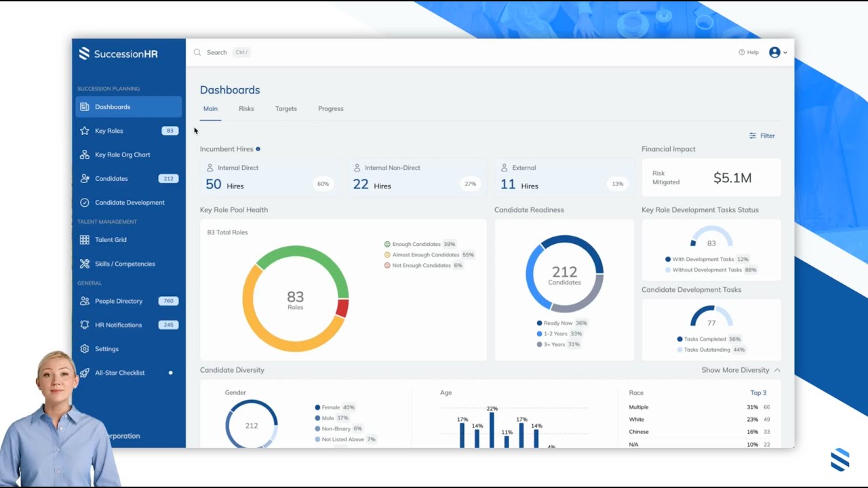Click the Filter button

tap(762, 136)
